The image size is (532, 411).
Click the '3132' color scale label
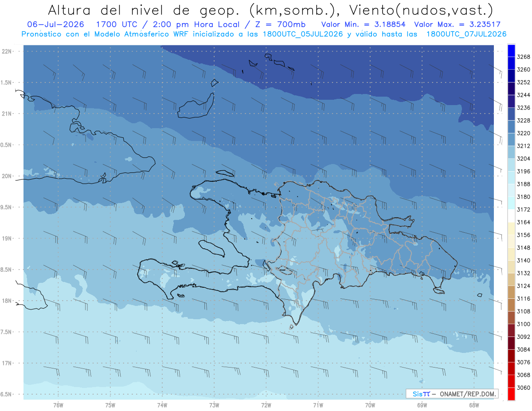(x=524, y=273)
